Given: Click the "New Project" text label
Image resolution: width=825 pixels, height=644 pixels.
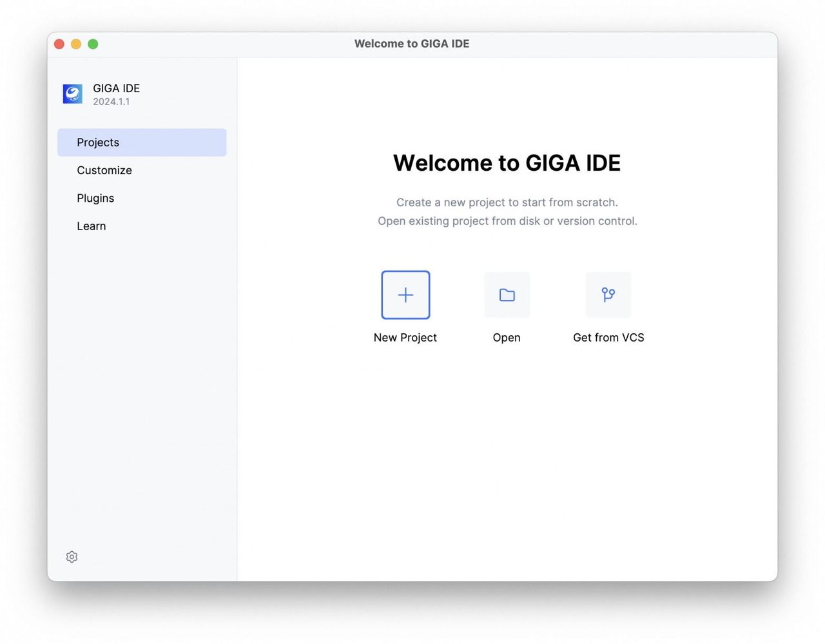Looking at the screenshot, I should point(405,338).
